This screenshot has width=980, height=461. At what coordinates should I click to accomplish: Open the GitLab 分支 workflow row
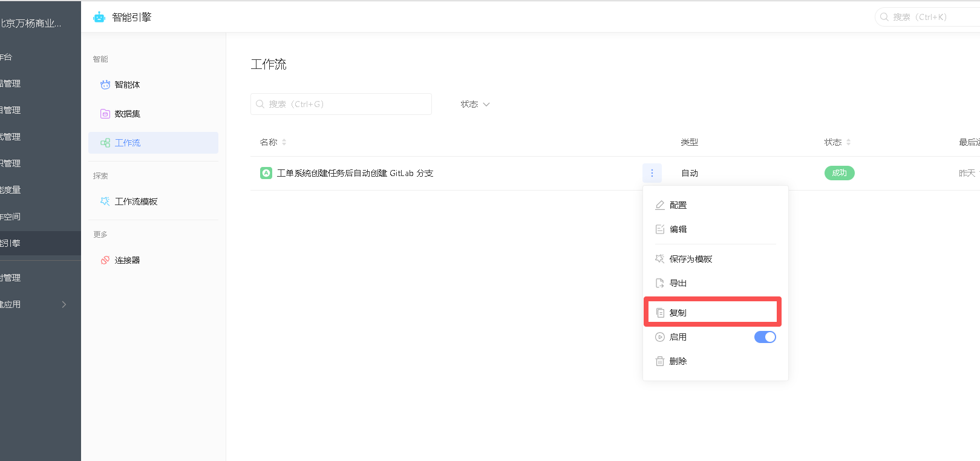(x=355, y=173)
